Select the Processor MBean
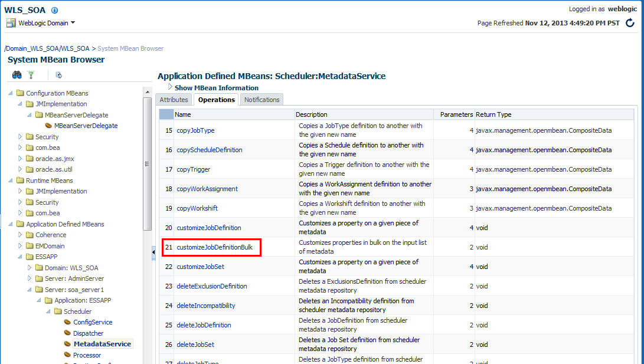This screenshot has width=644, height=364. point(87,355)
